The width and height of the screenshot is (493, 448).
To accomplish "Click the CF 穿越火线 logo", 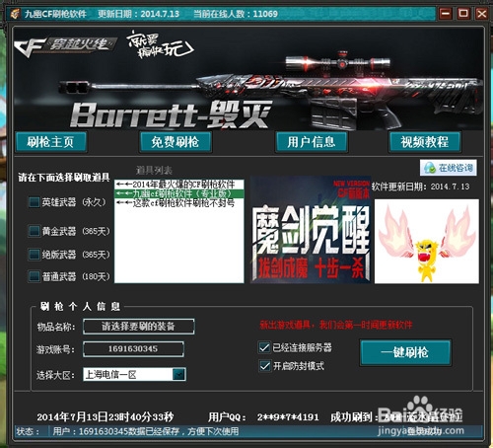I will point(65,47).
